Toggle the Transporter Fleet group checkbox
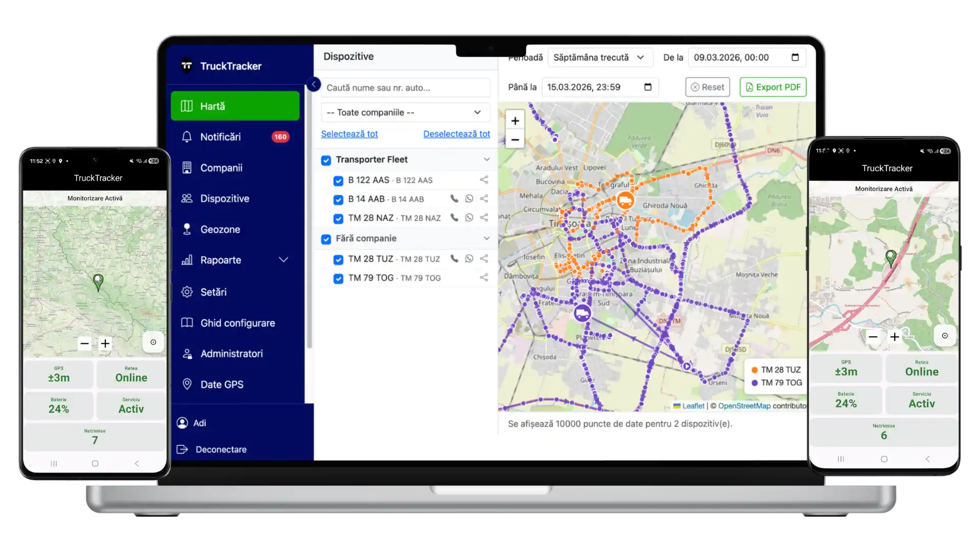The height and width of the screenshot is (551, 980). (326, 160)
